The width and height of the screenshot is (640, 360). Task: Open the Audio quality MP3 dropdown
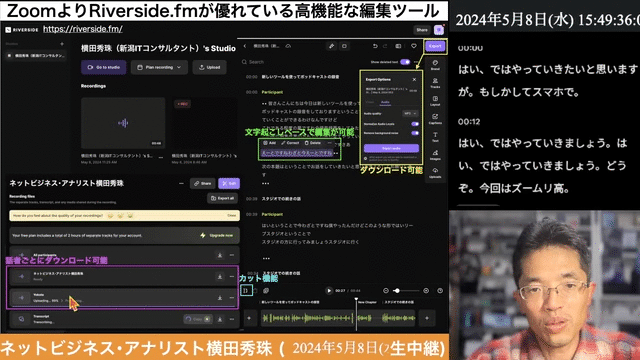tap(410, 113)
